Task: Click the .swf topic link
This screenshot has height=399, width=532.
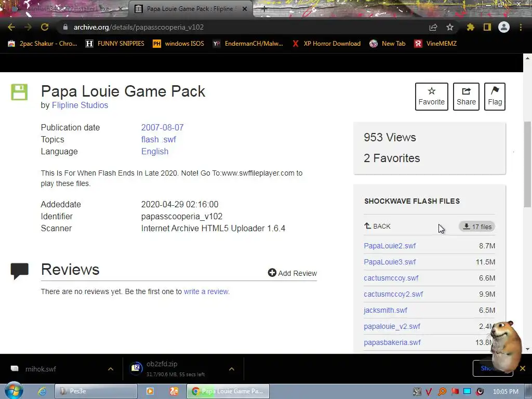Action: [x=168, y=139]
